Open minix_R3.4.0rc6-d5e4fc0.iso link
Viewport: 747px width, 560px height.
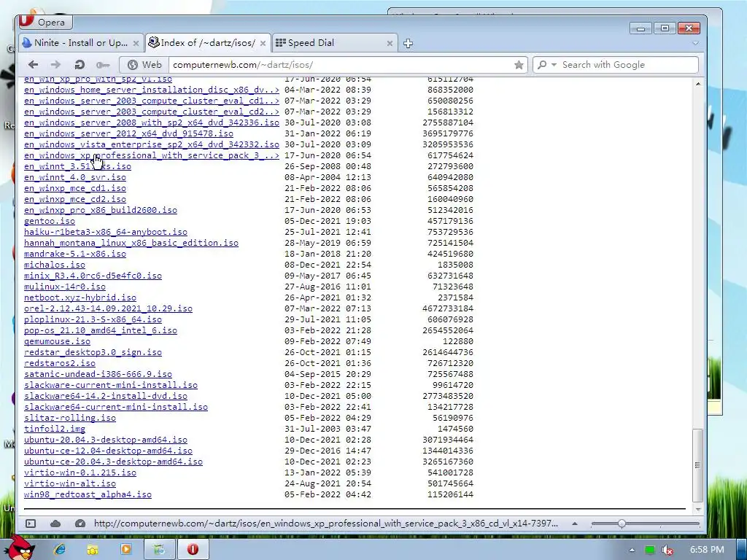coord(93,276)
